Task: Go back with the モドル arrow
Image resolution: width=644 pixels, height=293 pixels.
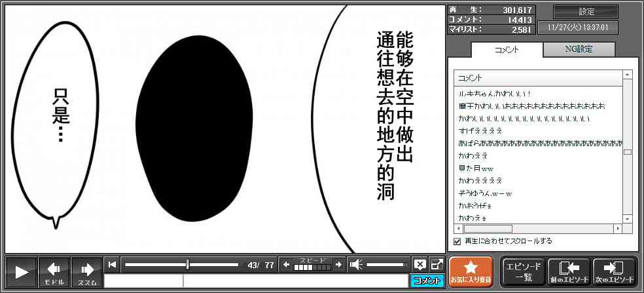Action: pyautogui.click(x=54, y=272)
